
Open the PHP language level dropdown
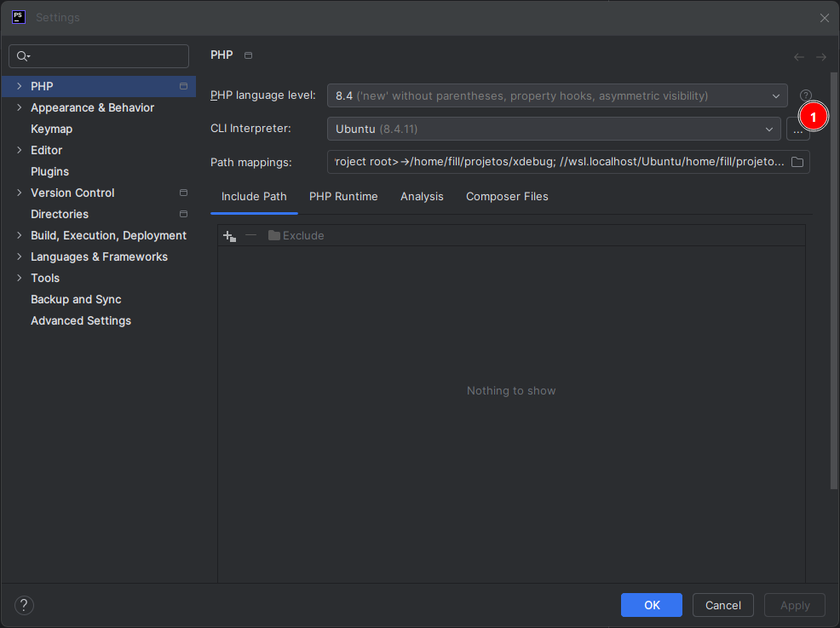[x=557, y=95]
